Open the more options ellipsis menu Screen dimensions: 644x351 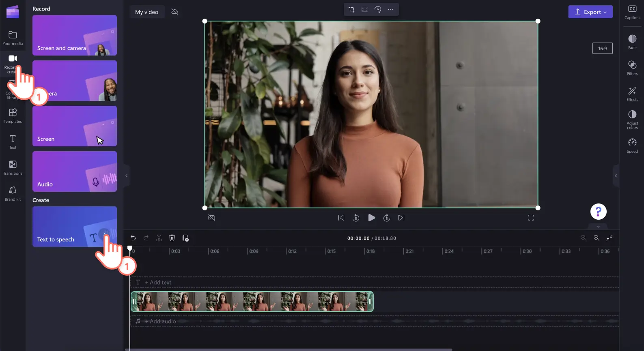pos(391,9)
